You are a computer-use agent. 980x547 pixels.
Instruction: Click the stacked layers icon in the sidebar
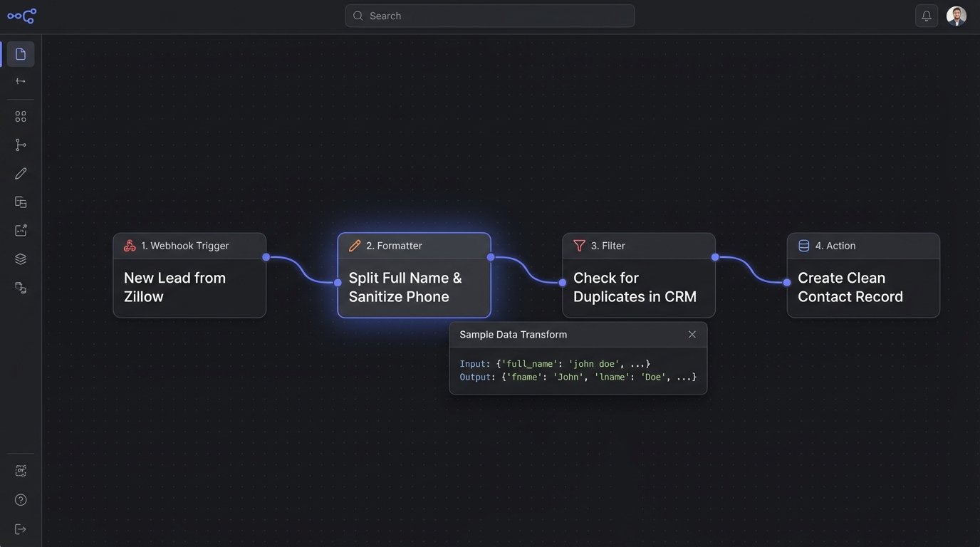pyautogui.click(x=19, y=257)
